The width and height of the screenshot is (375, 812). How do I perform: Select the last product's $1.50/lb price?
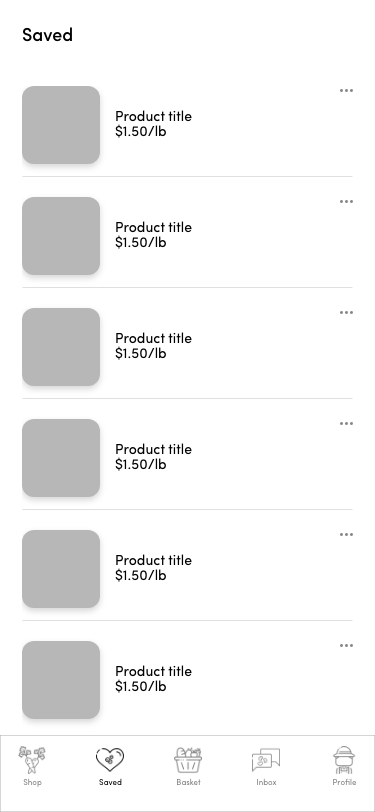(140, 686)
